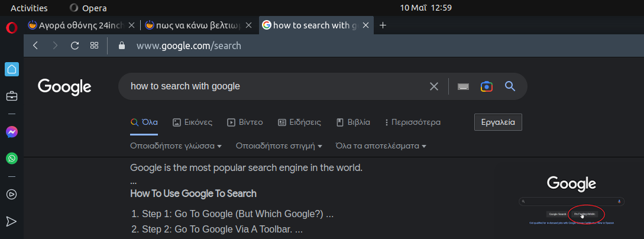This screenshot has height=239, width=644.
Task: Open the Speed Dial start page
Action: point(94,46)
